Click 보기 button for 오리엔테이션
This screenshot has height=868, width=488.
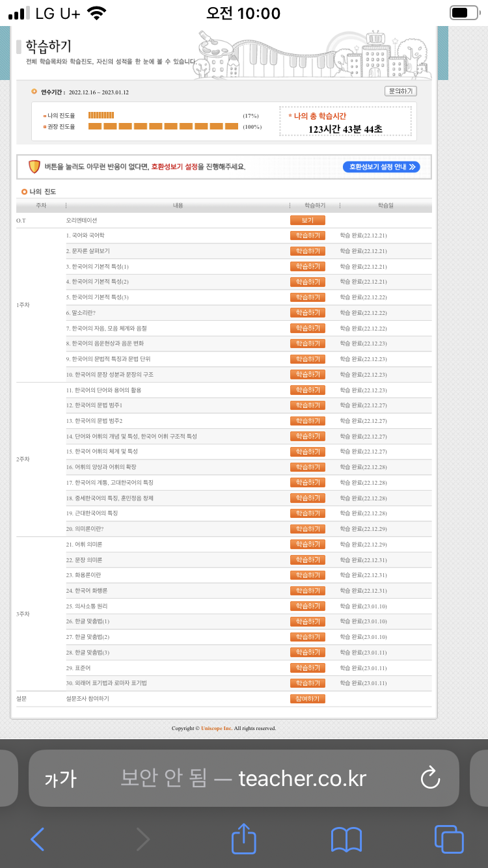(x=307, y=221)
